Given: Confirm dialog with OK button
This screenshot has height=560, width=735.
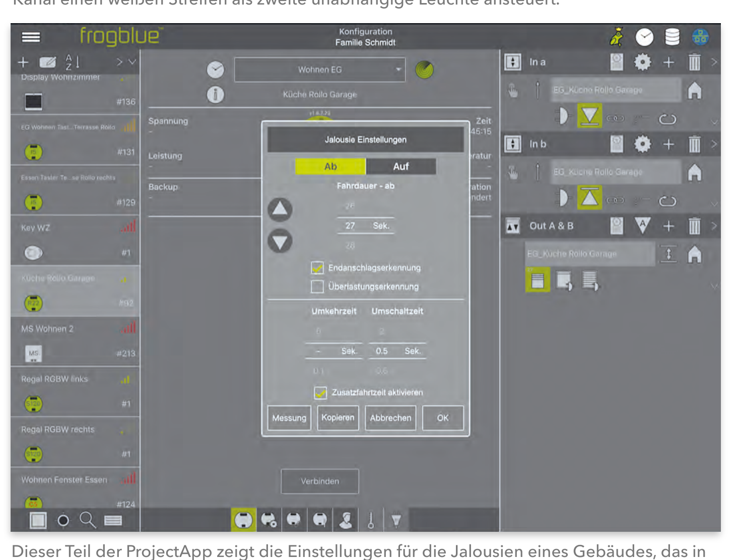Looking at the screenshot, I should coord(442,418).
